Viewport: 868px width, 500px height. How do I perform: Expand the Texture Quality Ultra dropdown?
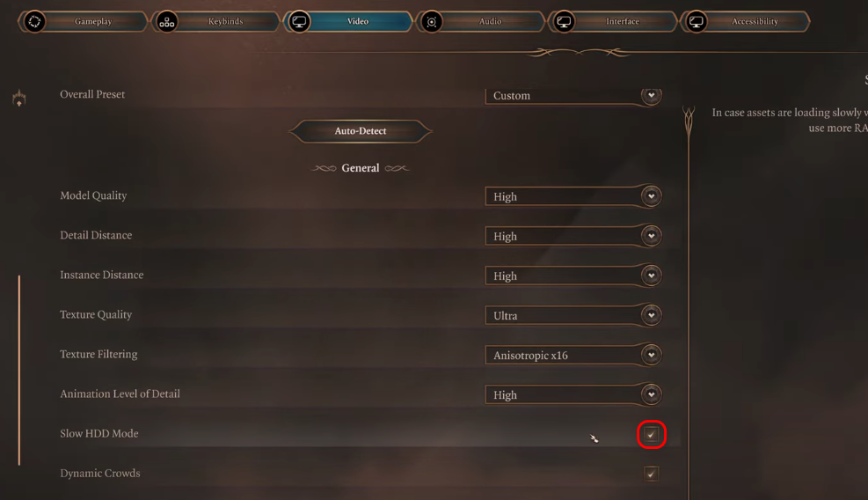click(573, 315)
